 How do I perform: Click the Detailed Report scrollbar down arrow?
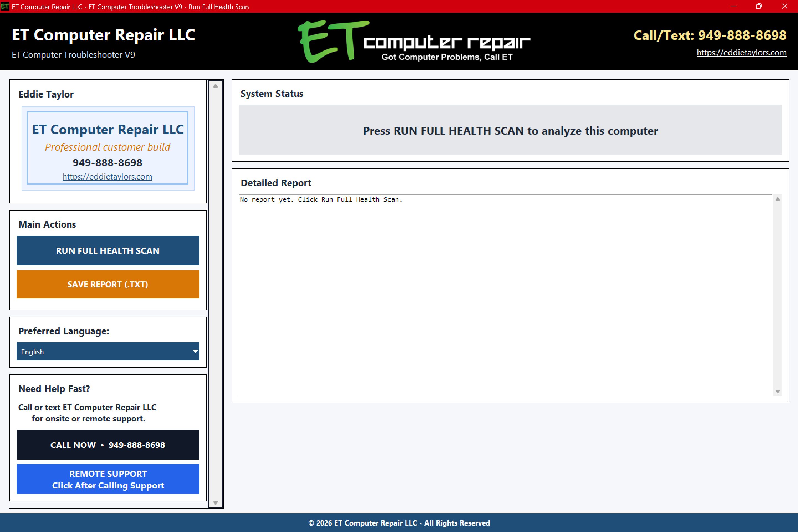coord(778,391)
